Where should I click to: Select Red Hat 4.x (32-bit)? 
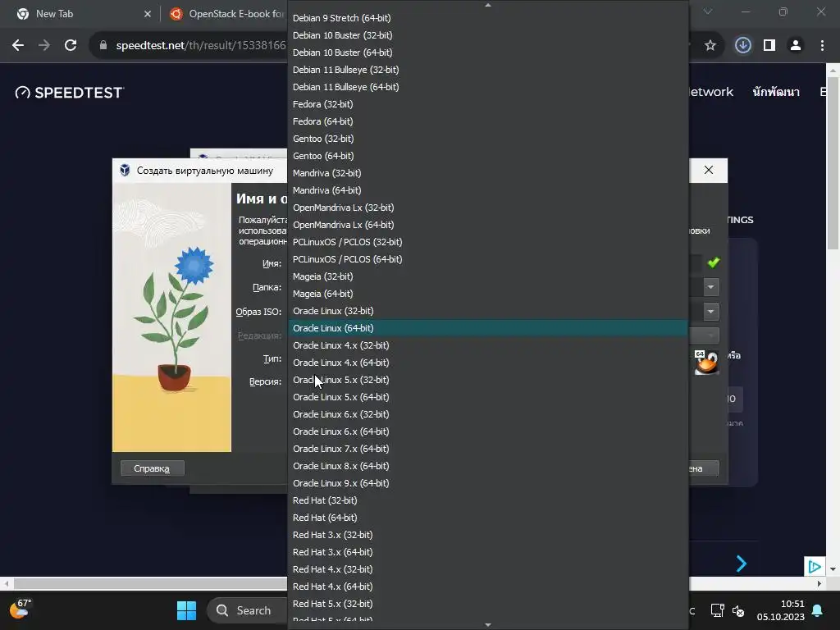click(x=488, y=569)
